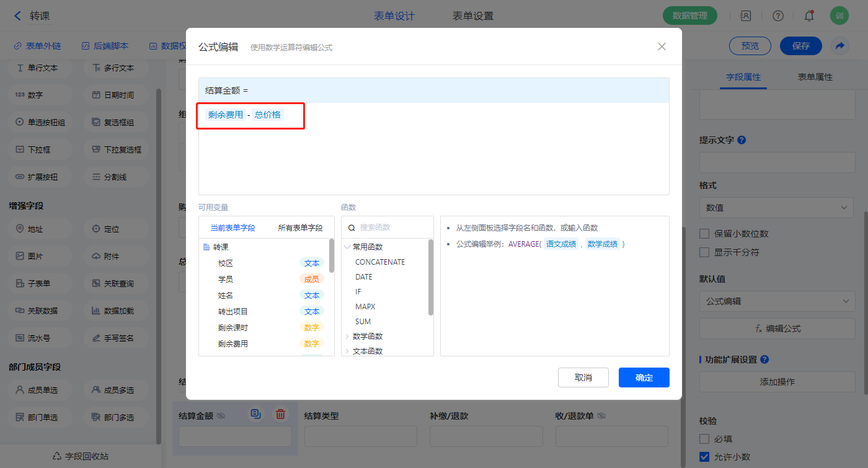
Task: Click the address book icon in header
Action: pyautogui.click(x=746, y=16)
